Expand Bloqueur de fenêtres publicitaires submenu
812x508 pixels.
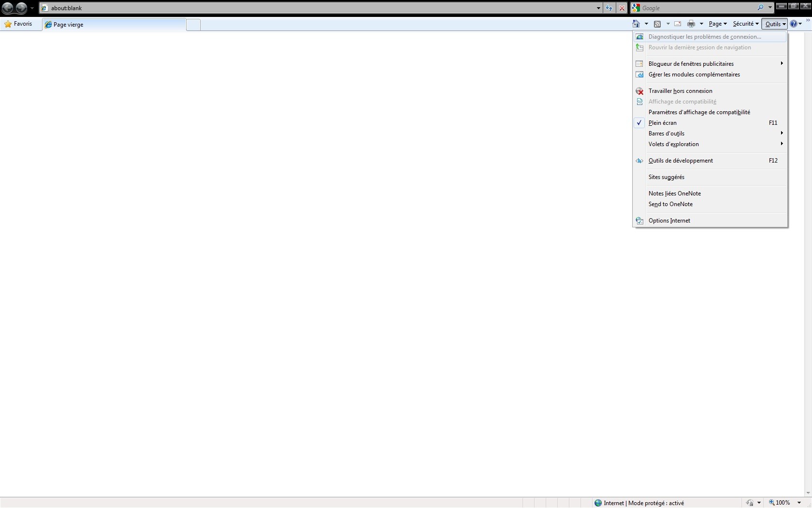(x=710, y=64)
